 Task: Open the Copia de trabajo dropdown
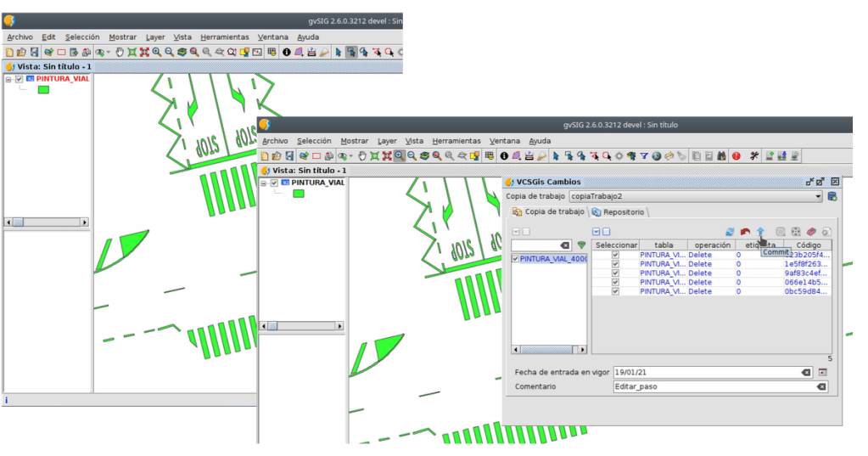817,196
